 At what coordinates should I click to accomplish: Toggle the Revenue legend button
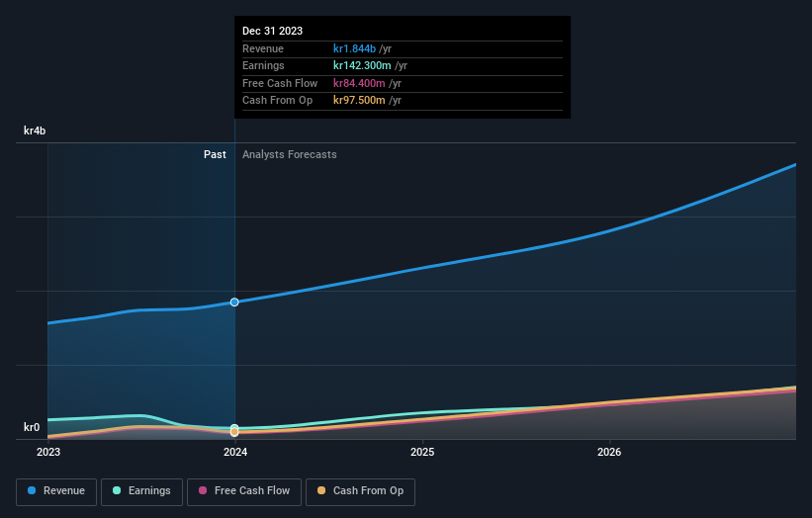(x=56, y=491)
